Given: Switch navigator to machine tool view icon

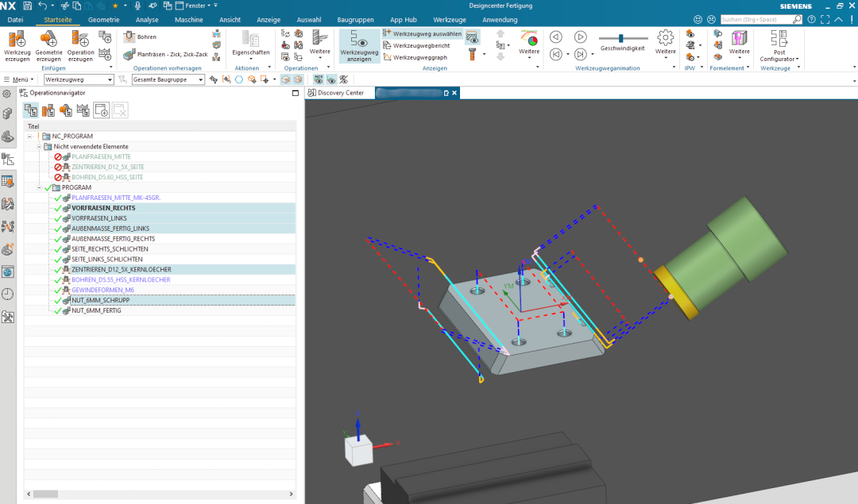Looking at the screenshot, I should (x=48, y=110).
